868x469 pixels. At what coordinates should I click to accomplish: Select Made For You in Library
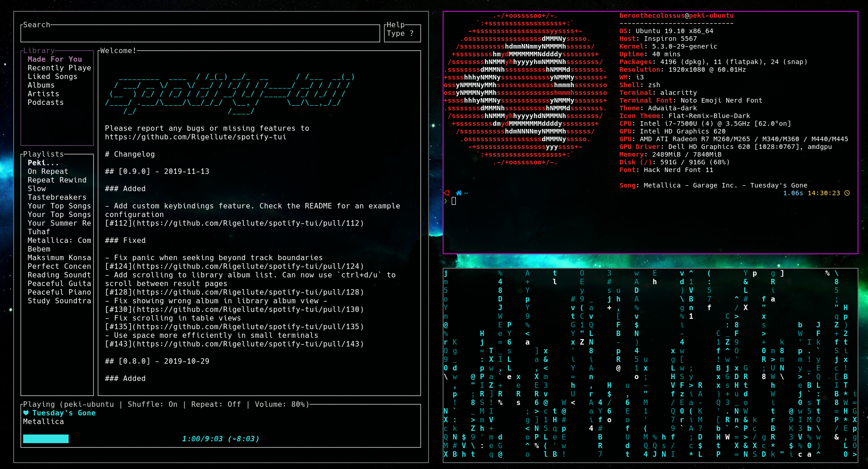click(55, 59)
